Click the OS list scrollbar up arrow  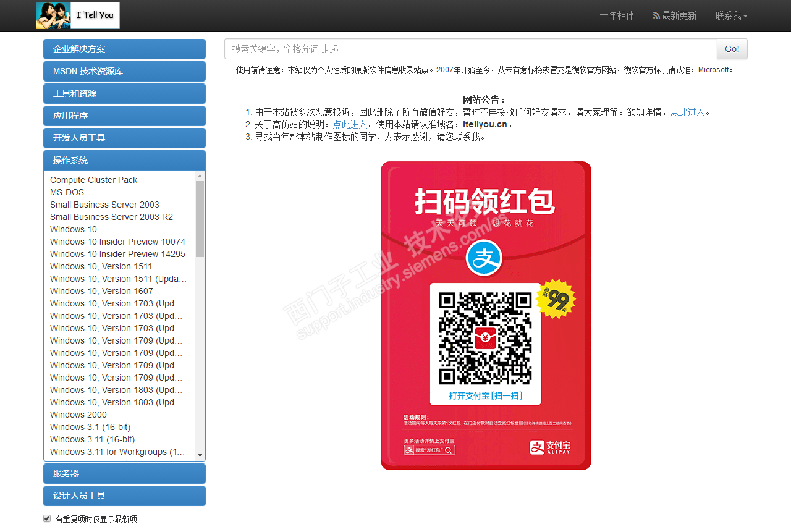200,176
